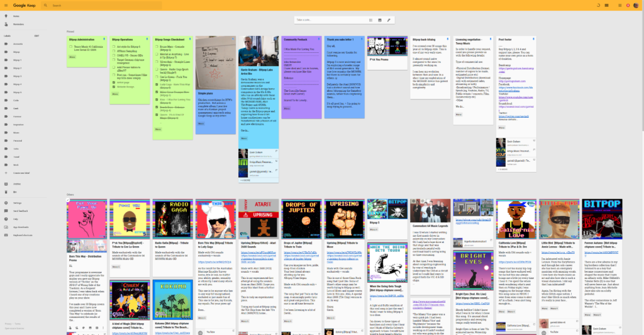644x335 pixels.
Task: Switch to list view icon in header
Action: tap(607, 5)
